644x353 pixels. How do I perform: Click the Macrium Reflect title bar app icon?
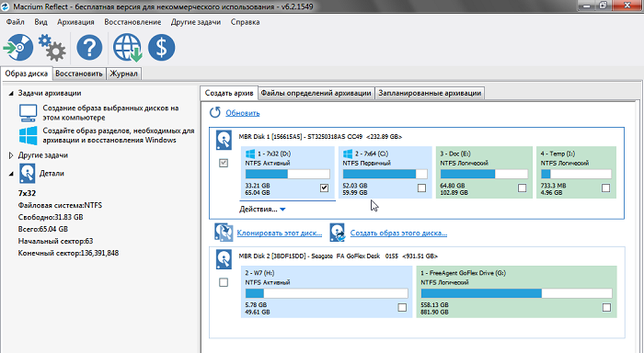coord(6,6)
